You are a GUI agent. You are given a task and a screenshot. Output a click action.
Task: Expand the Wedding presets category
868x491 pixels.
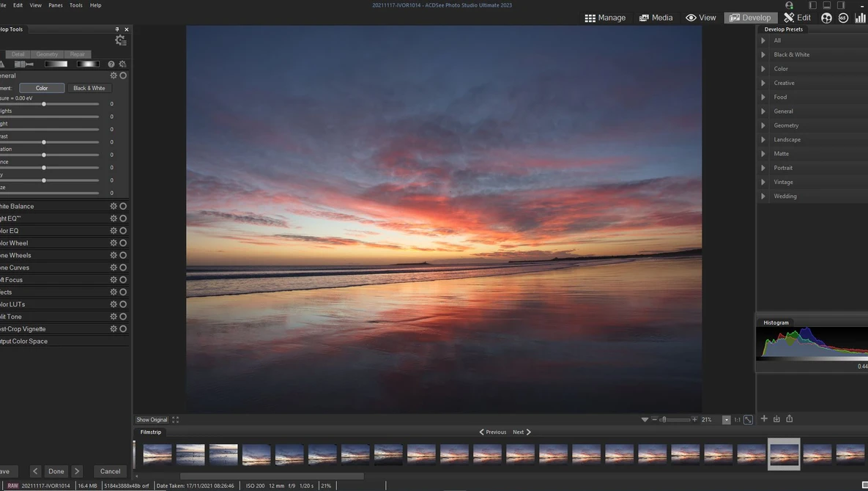[763, 196]
